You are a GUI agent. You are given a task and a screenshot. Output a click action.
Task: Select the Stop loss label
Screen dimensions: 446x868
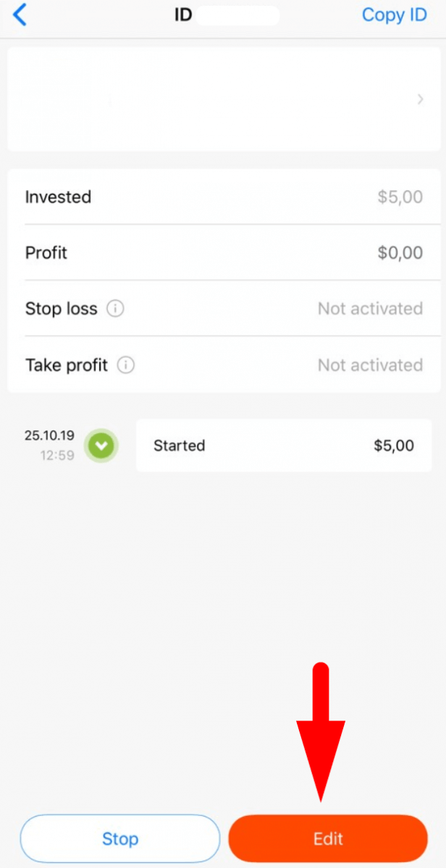pyautogui.click(x=61, y=309)
